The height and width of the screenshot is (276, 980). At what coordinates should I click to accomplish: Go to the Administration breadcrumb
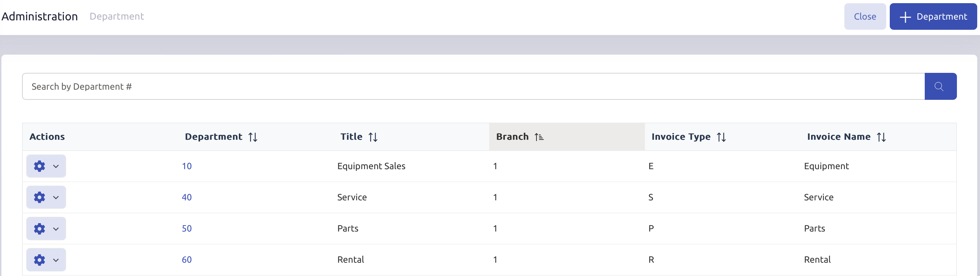40,16
